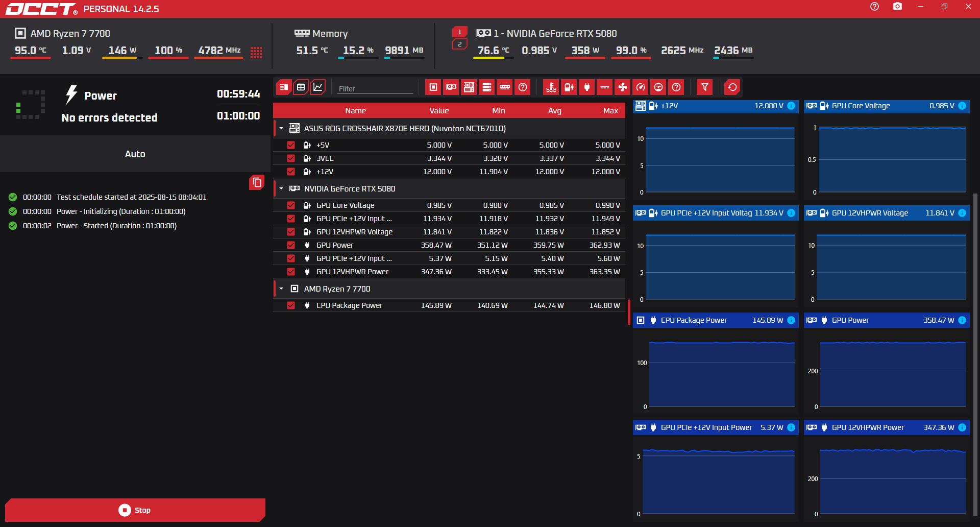
Task: Collapse the NVIDIA GeForce RTX 5080 group
Action: point(281,188)
